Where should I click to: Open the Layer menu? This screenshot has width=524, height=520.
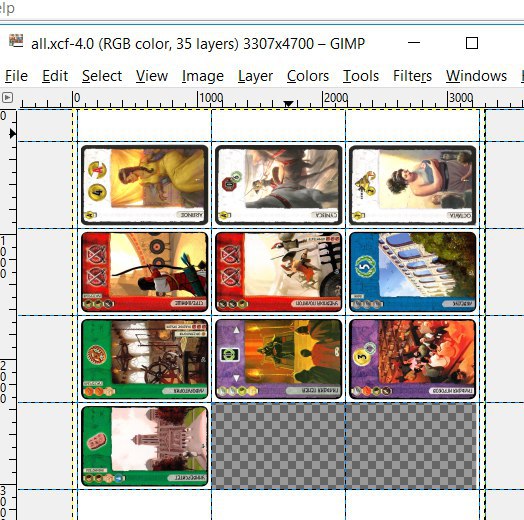click(x=255, y=76)
